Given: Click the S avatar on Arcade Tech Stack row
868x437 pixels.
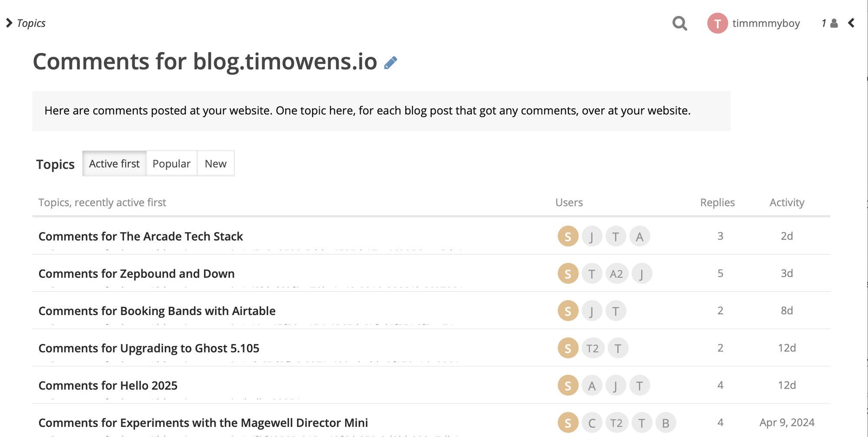Looking at the screenshot, I should (568, 237).
